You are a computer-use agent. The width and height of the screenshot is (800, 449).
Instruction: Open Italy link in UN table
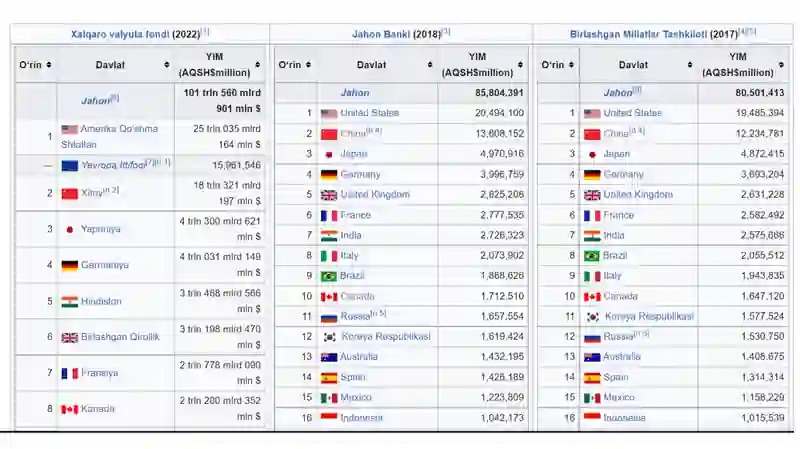point(612,276)
